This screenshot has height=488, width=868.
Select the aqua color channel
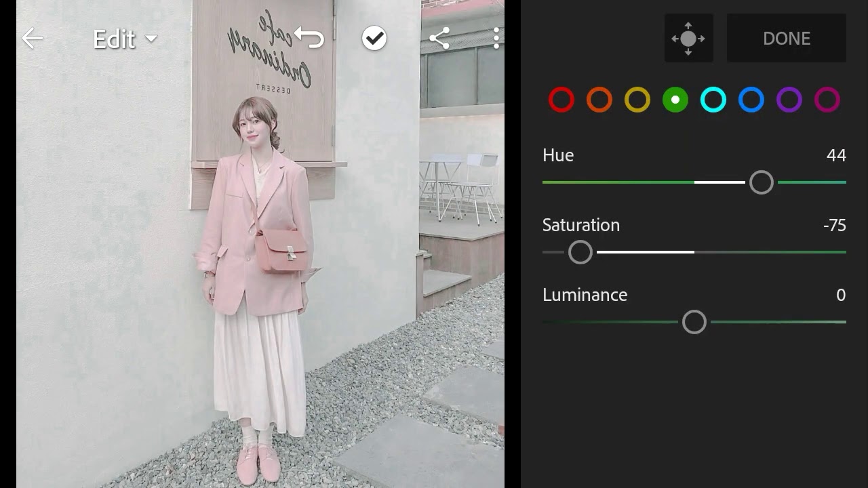coord(713,100)
